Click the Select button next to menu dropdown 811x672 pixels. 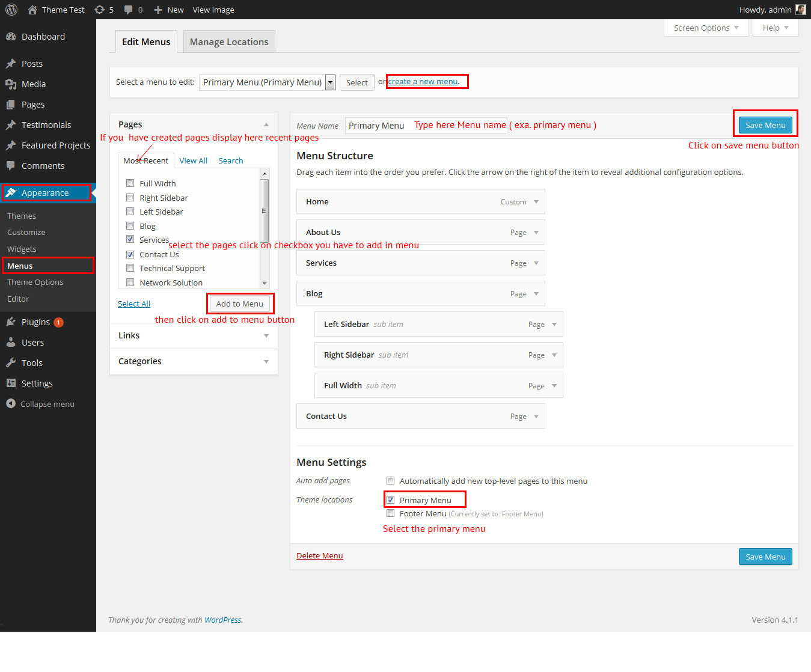point(357,82)
